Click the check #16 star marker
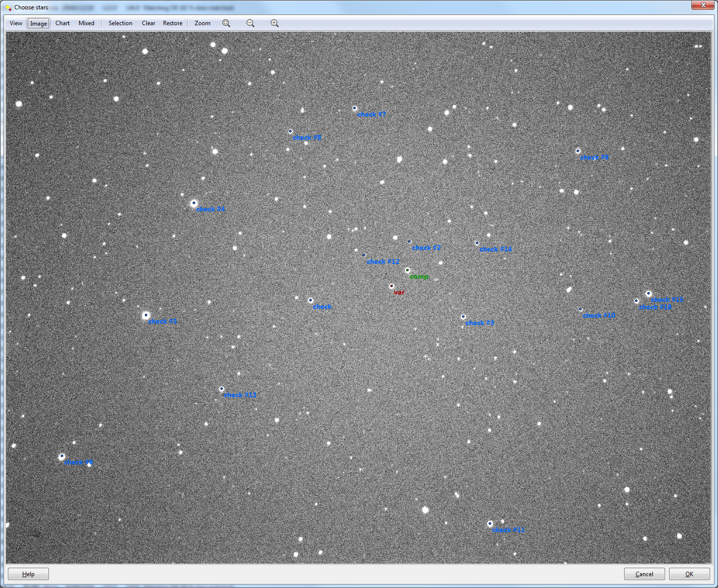This screenshot has height=588, width=718. click(x=636, y=301)
